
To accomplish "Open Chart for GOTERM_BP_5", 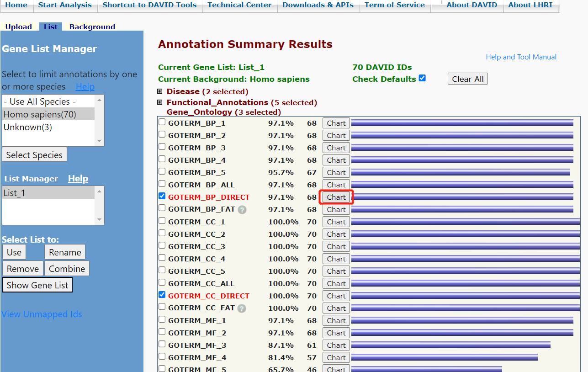I will click(336, 172).
